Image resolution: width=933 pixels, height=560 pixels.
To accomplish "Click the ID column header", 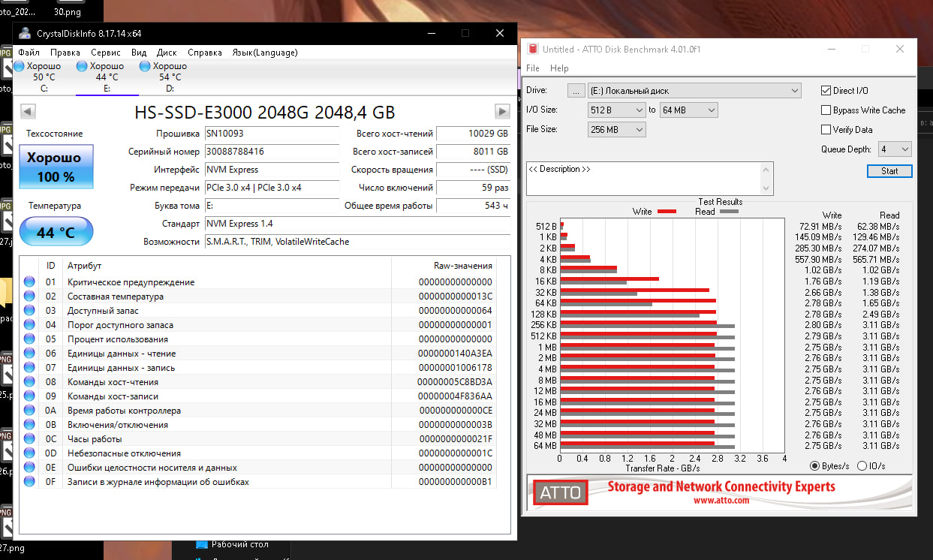I will 50,266.
